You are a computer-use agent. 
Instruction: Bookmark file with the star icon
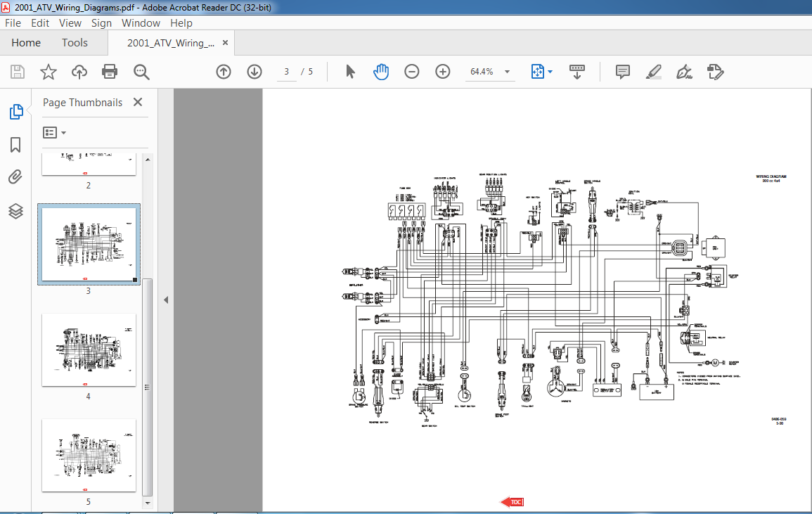(x=49, y=72)
